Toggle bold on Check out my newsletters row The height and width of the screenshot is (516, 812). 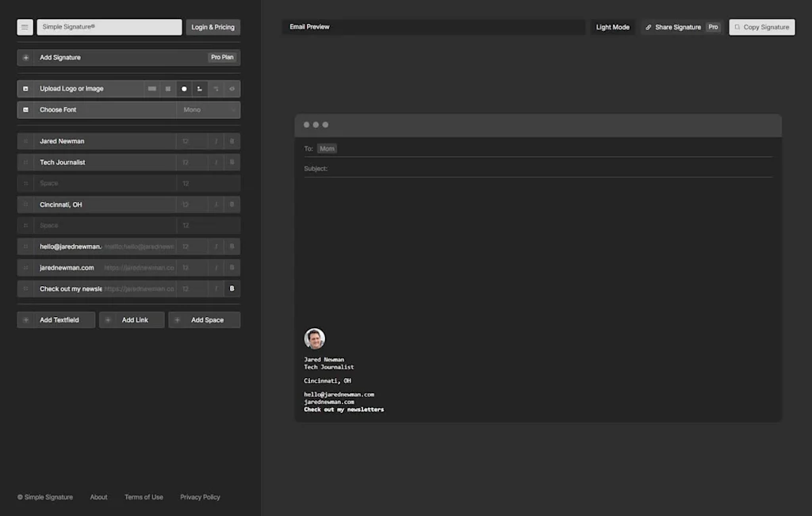tap(232, 289)
